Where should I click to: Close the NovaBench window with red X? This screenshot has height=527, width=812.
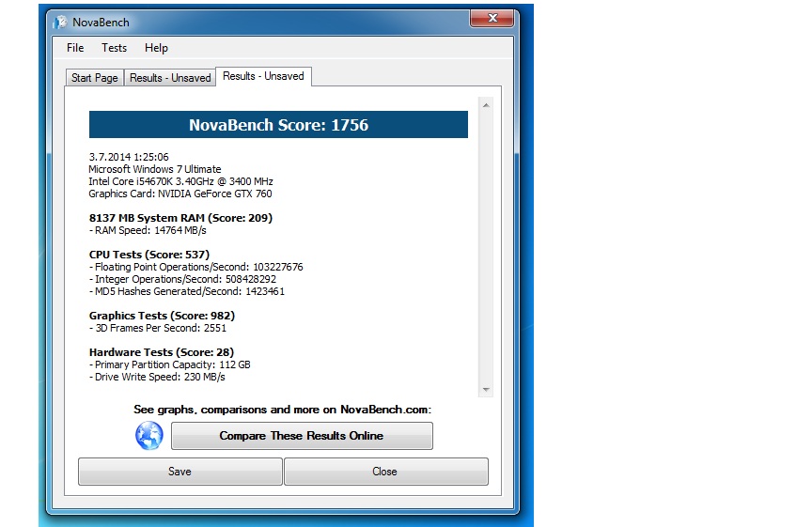(492, 19)
